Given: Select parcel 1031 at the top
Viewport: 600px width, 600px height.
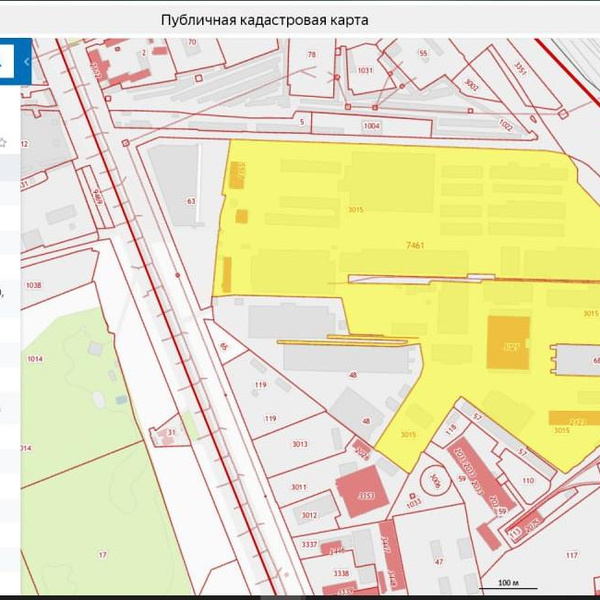Looking at the screenshot, I should (x=365, y=71).
